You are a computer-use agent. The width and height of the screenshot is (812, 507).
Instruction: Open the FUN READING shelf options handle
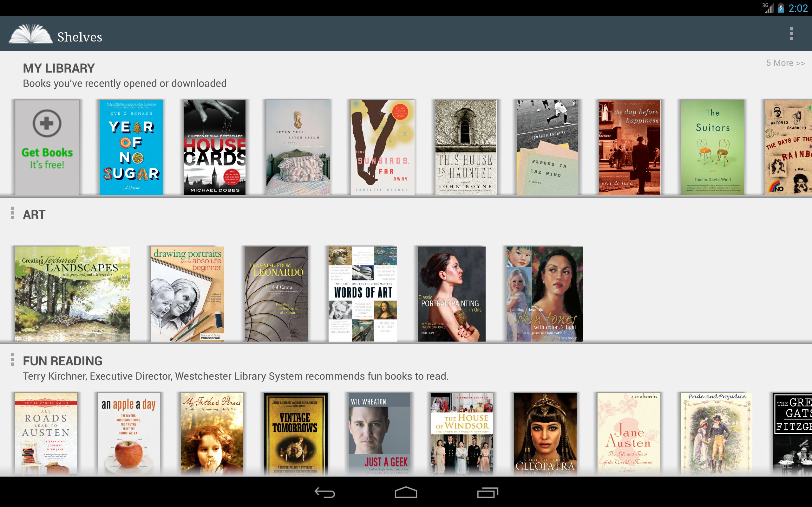point(13,359)
